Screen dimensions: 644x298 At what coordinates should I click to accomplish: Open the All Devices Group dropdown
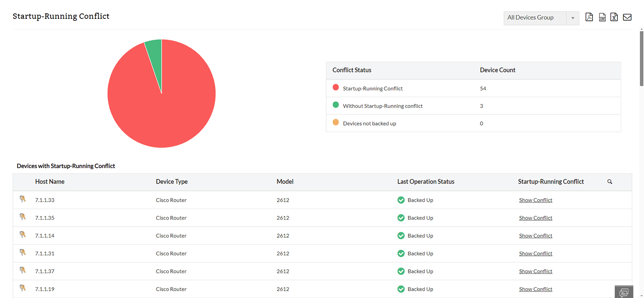(541, 18)
